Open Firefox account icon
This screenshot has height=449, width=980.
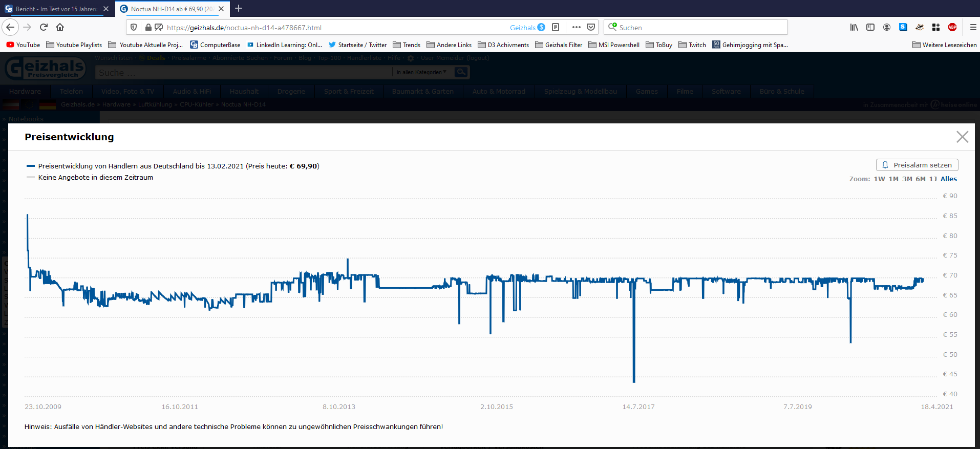point(887,27)
